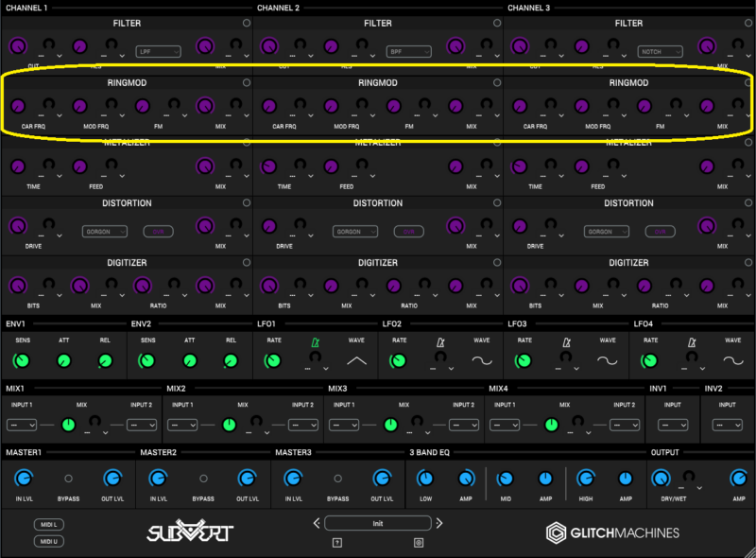Click the 3 Band EQ LOW knob

(x=424, y=479)
